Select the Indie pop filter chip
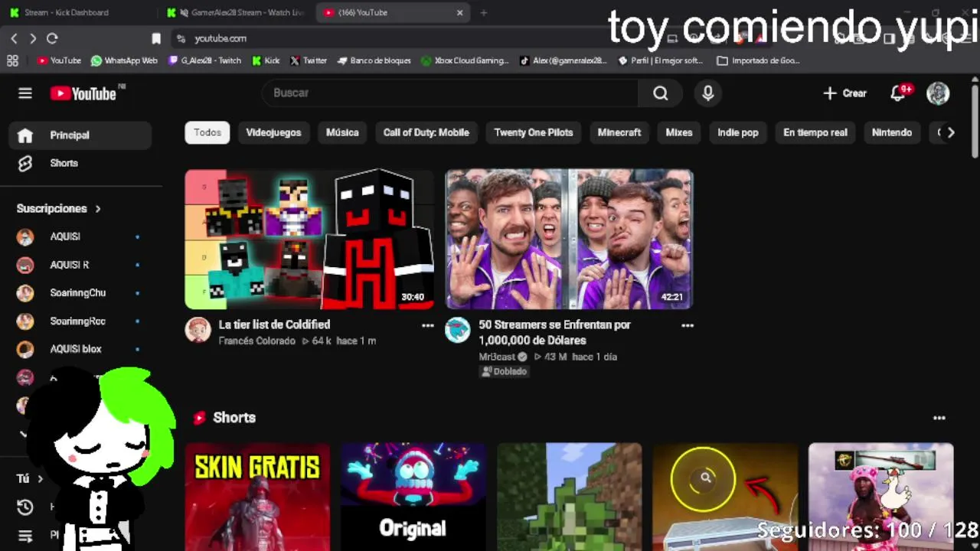The width and height of the screenshot is (980, 551). point(738,132)
